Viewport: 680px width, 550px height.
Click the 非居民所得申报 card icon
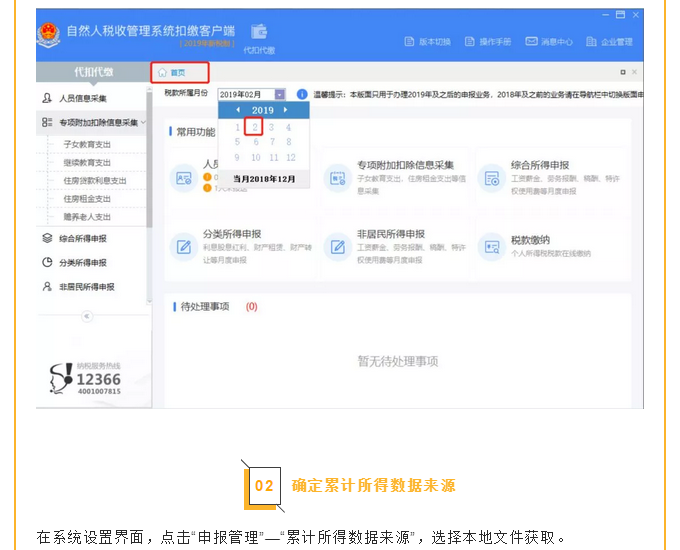pyautogui.click(x=337, y=246)
